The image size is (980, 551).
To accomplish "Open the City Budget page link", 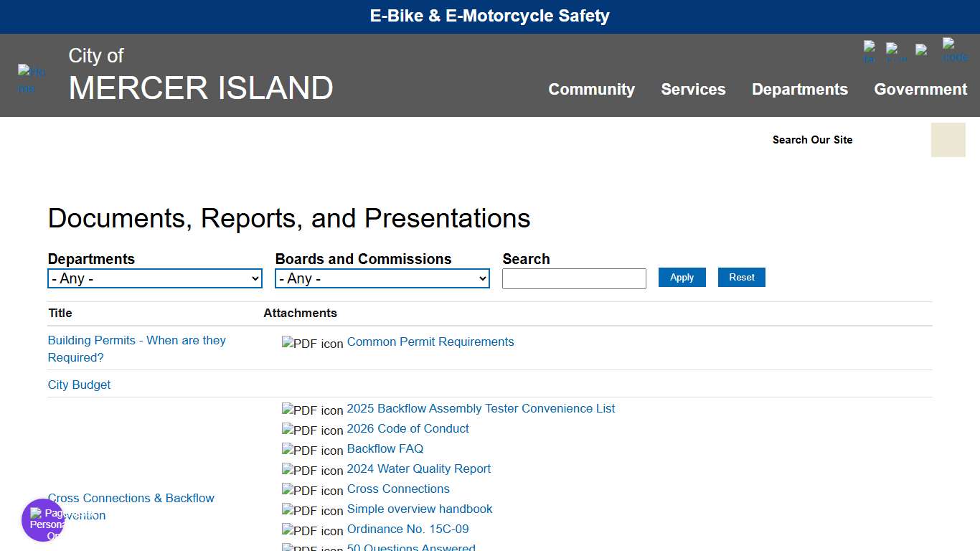I will (79, 385).
